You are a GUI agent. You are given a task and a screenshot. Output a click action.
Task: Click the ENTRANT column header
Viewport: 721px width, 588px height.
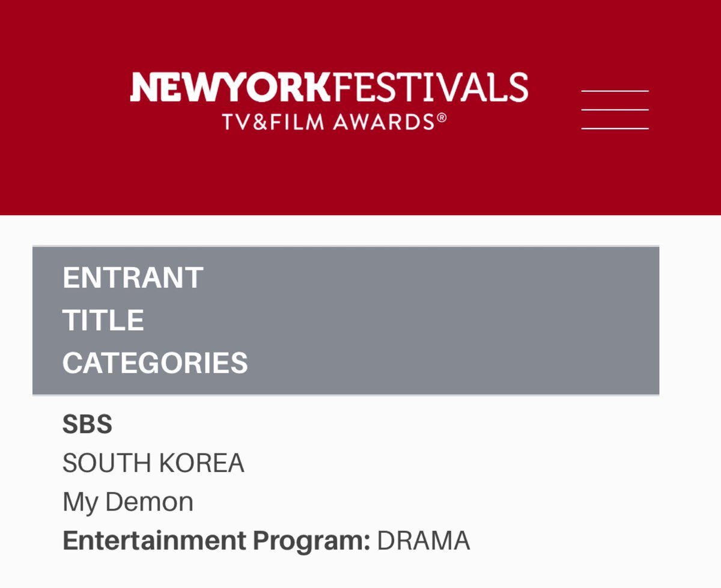(x=133, y=278)
